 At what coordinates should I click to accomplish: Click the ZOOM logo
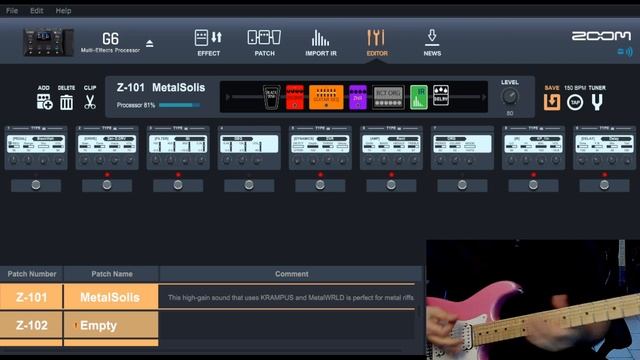tap(601, 36)
